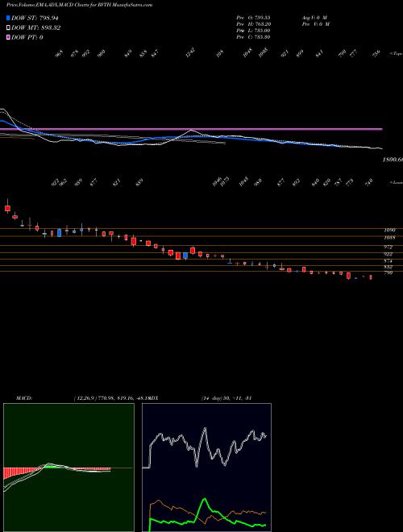The image size is (403, 532).
Task: Open the green MACD histogram panel
Action: pyautogui.click(x=69, y=468)
